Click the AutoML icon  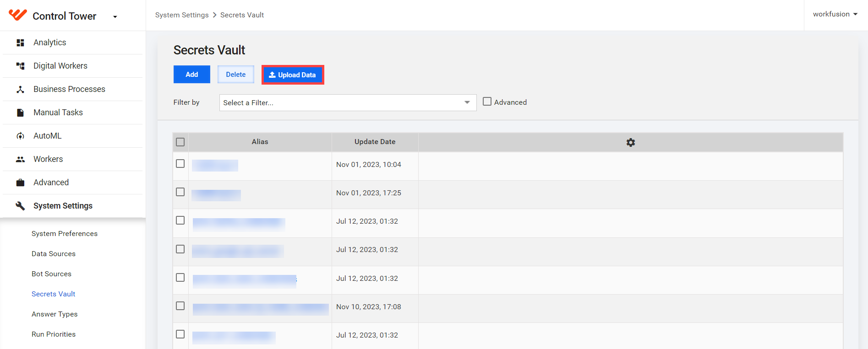(20, 136)
